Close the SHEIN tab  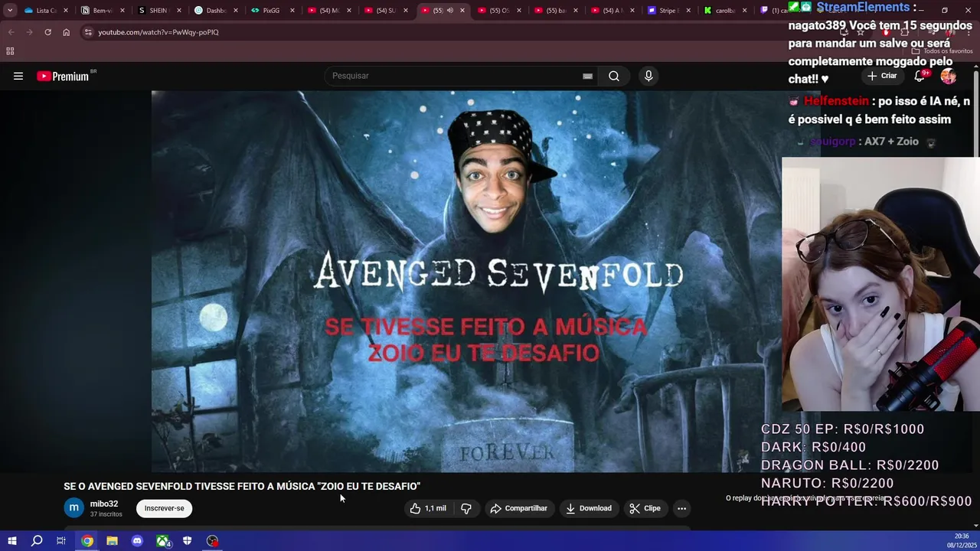pyautogui.click(x=179, y=11)
